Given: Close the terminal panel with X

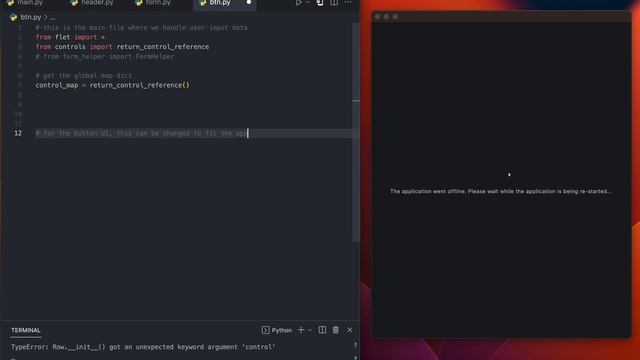Looking at the screenshot, I should pos(350,330).
